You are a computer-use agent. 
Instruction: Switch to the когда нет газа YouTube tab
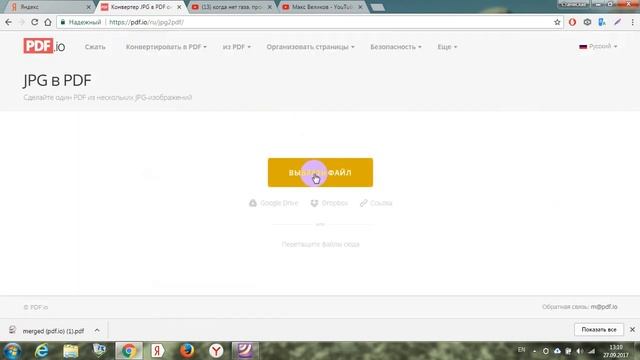232,7
